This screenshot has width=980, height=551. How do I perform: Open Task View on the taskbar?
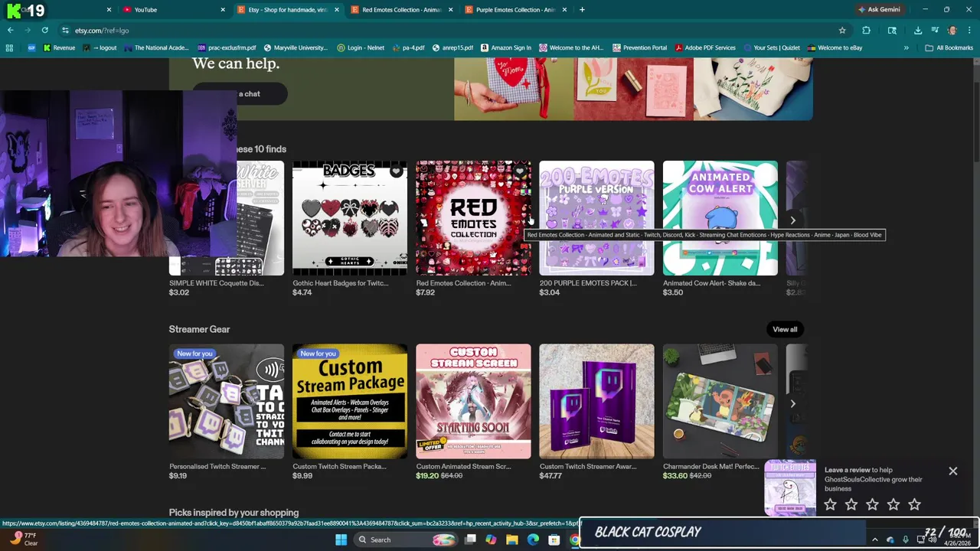coord(470,540)
